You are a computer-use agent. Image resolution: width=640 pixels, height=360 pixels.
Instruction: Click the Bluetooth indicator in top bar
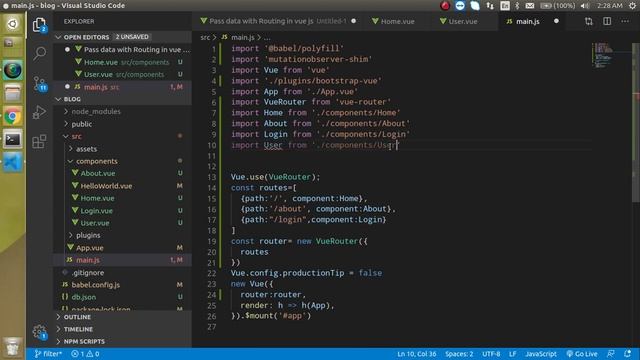[517, 6]
